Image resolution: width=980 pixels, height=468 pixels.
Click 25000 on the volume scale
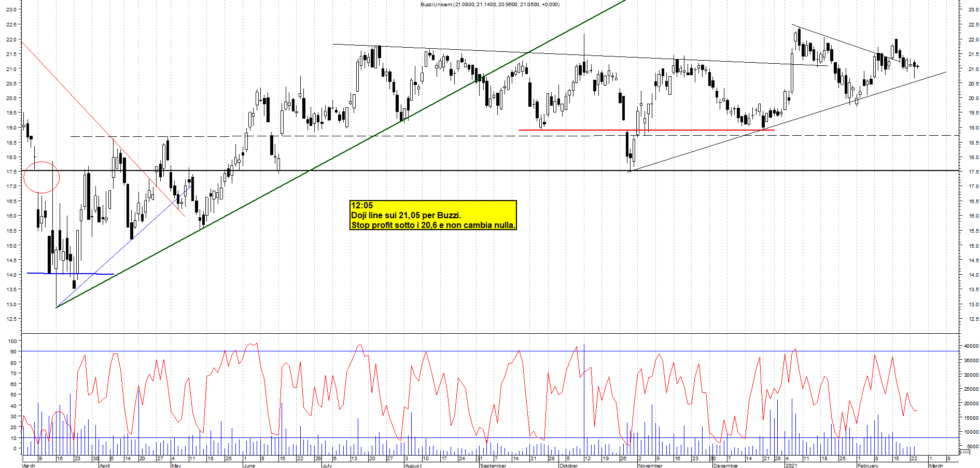[x=971, y=389]
